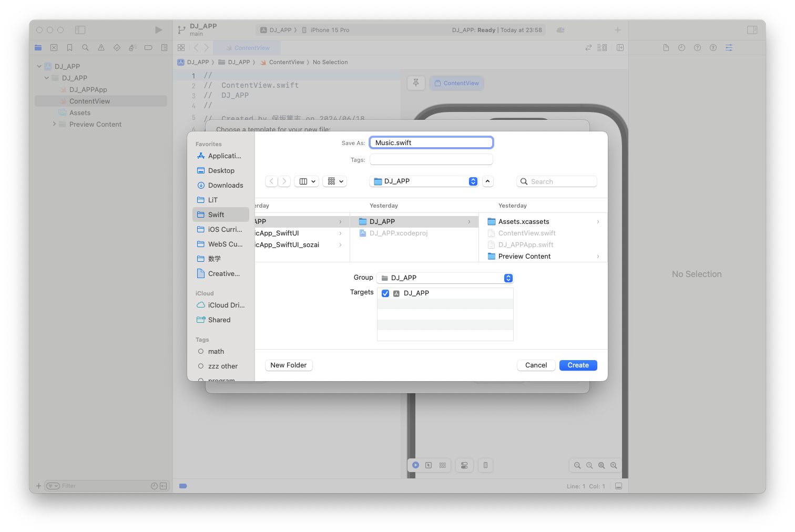
Task: Click Zoom to Fit icon in preview canvas
Action: pos(602,465)
